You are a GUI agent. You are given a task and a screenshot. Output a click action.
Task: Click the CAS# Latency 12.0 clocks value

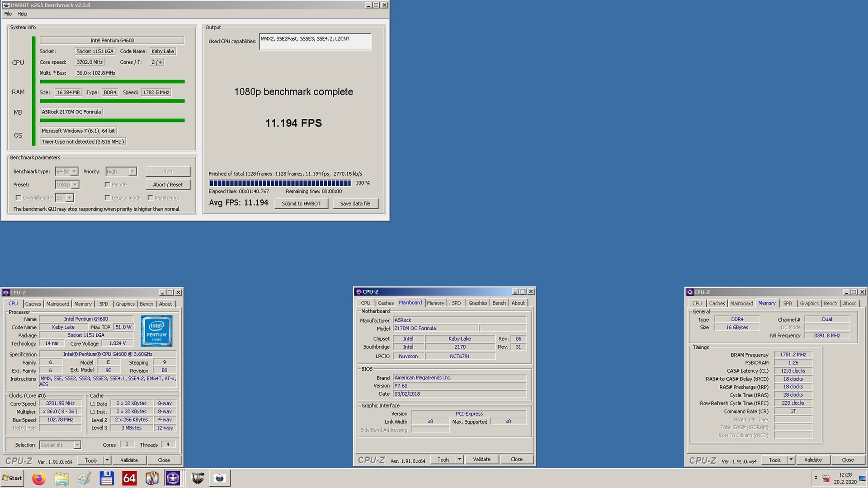coord(793,371)
